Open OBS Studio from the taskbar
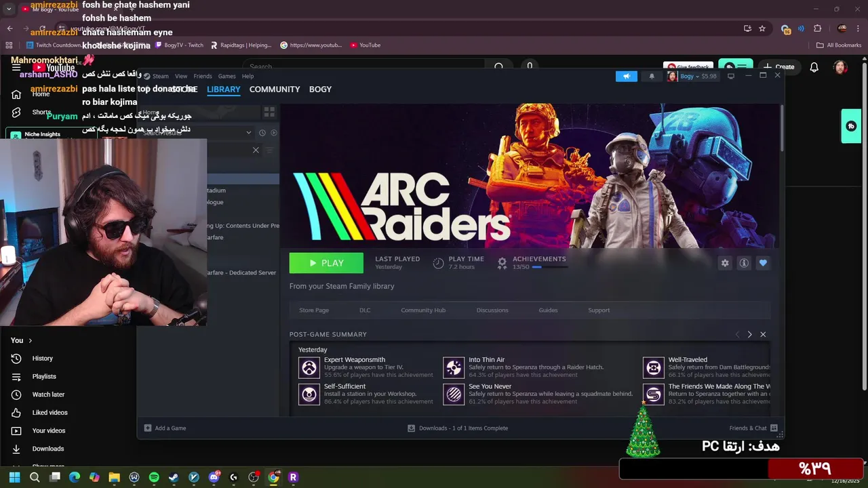Screen dimensions: 868x488 pos(254,477)
